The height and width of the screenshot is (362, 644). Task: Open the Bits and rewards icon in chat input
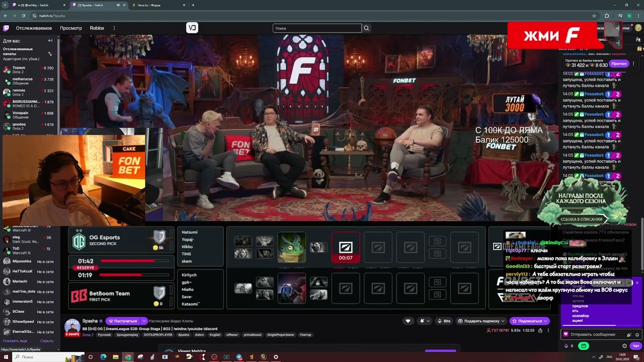pos(629,334)
